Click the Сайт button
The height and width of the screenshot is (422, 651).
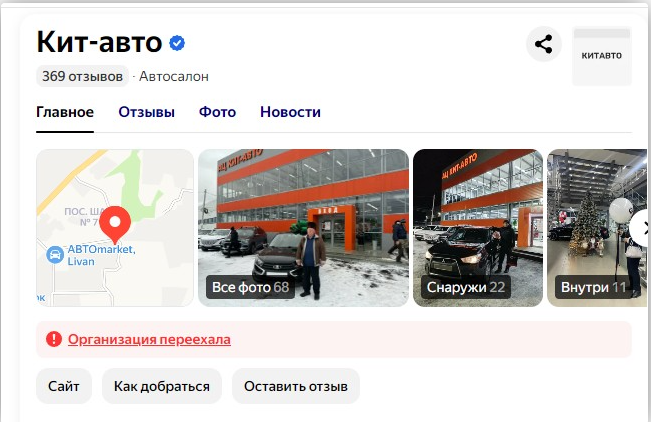pos(64,386)
